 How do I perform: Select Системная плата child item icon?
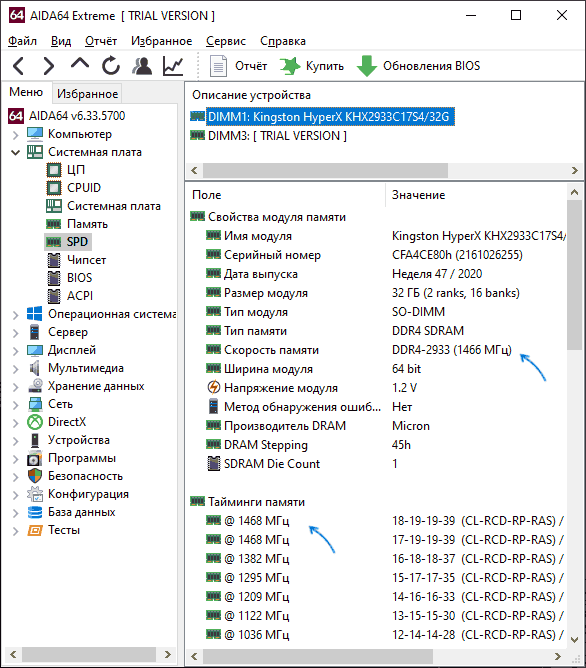[54, 206]
